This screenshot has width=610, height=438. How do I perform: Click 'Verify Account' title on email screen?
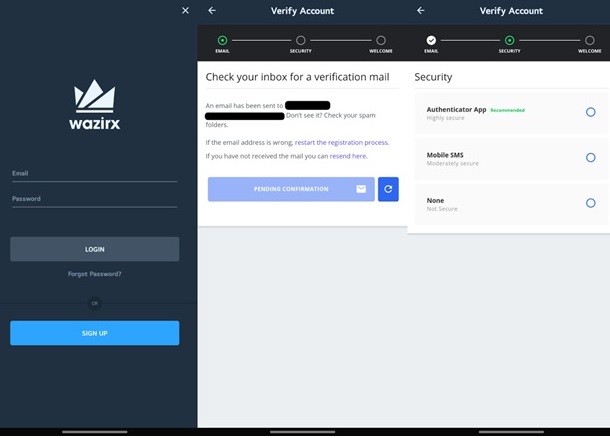coord(302,11)
